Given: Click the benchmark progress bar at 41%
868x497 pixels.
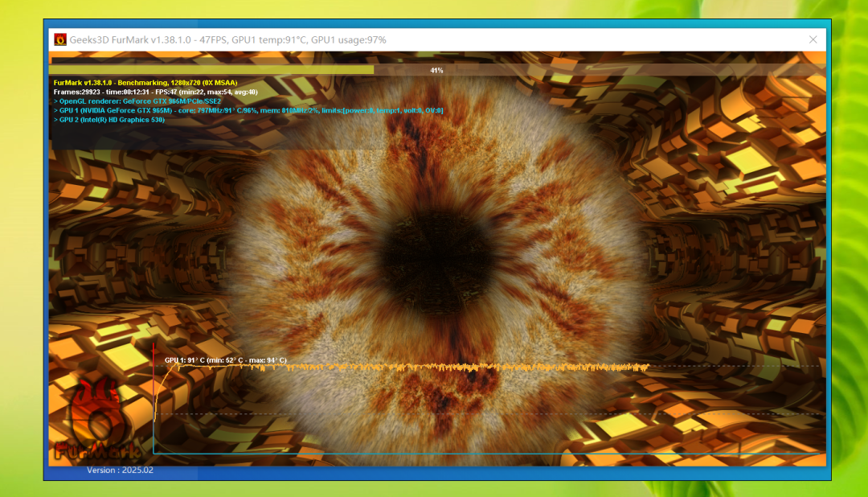Looking at the screenshot, I should click(x=436, y=70).
